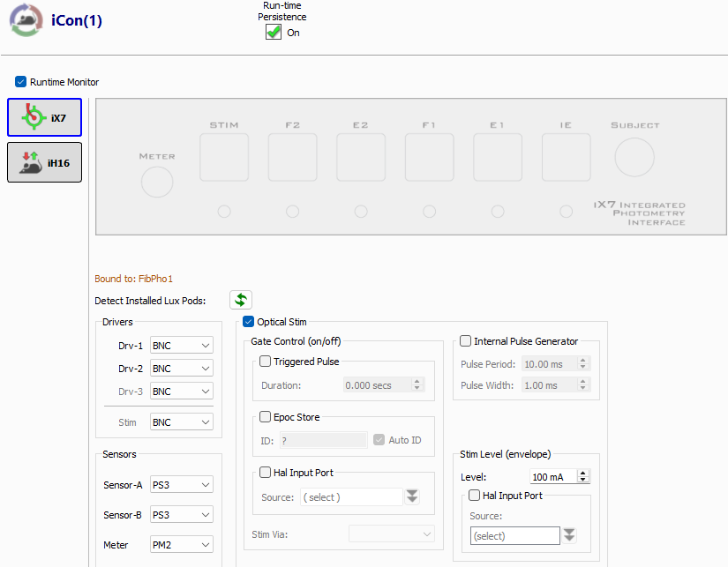
Task: Click the E1 pod slot on iX7 panel
Action: 498,157
